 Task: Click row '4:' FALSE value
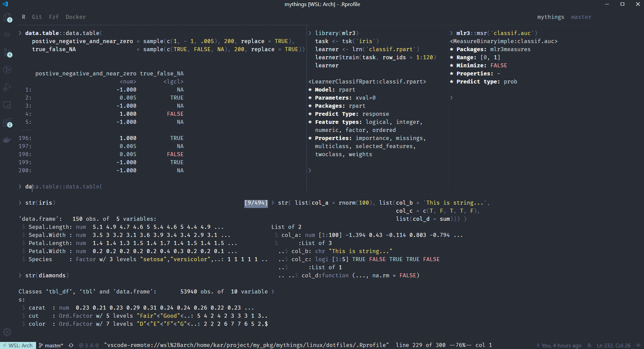point(175,114)
